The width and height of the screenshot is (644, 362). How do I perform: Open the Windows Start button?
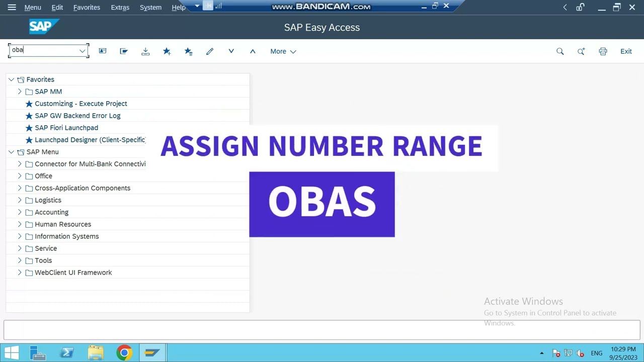12,352
